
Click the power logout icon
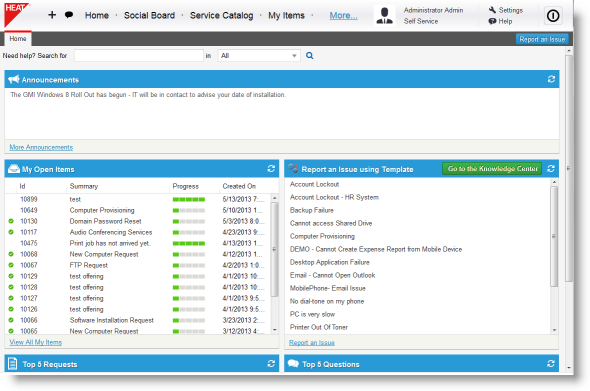[x=553, y=15]
